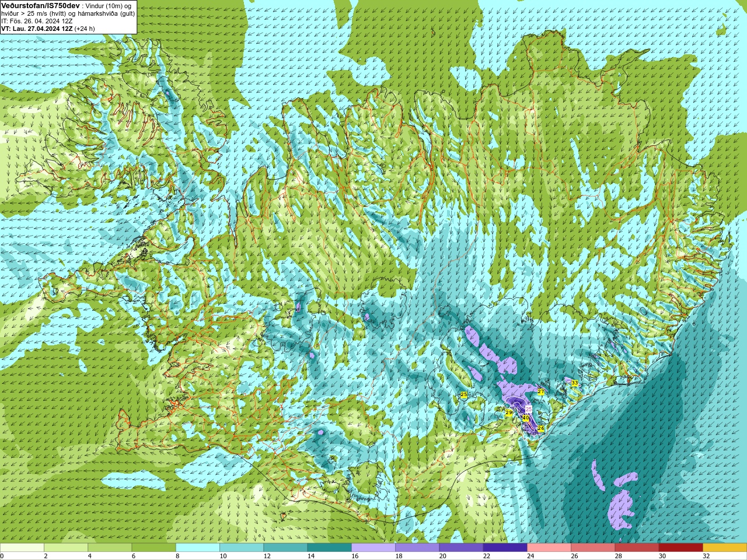The height and width of the screenshot is (560, 747).
Task: Select the 30–32 m/s dark red legend swatch
Action: point(681,548)
